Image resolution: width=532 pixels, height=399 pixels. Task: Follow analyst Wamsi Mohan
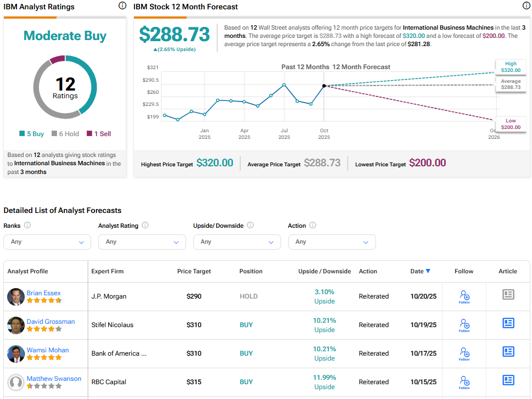tap(464, 353)
